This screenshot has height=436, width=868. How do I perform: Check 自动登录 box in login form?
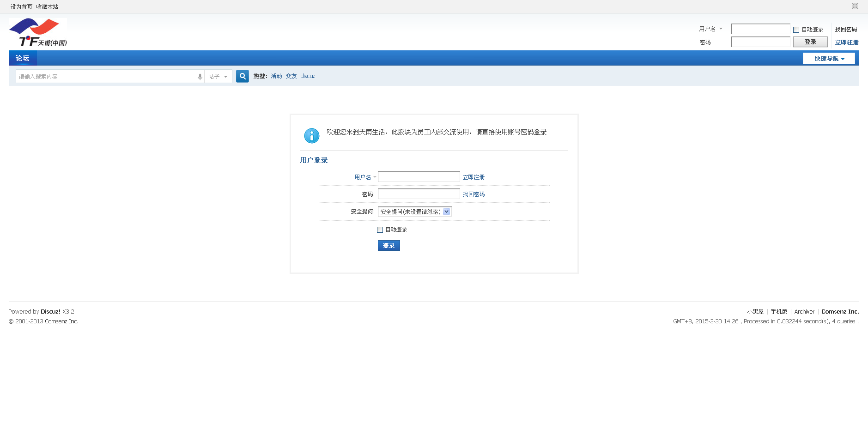380,230
